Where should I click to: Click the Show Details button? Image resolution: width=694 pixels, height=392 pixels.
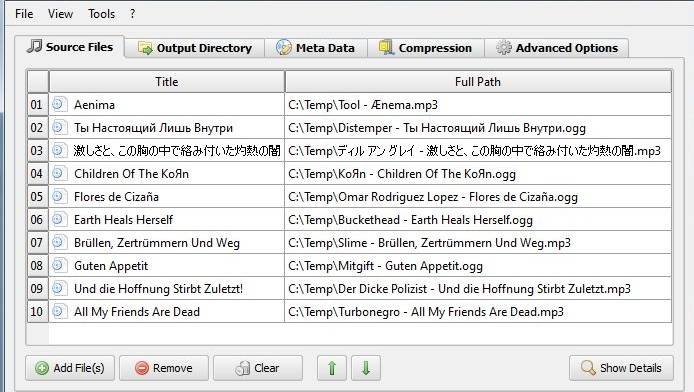click(x=621, y=368)
